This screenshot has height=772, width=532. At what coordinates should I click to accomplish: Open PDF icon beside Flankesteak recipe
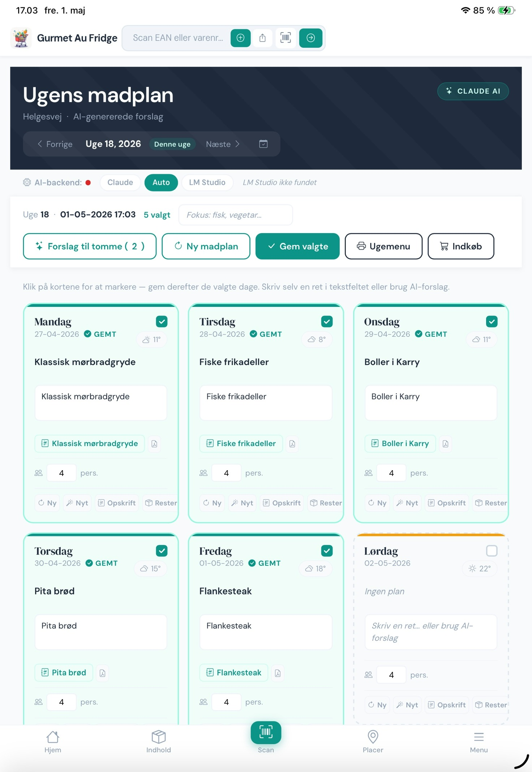pos(278,673)
